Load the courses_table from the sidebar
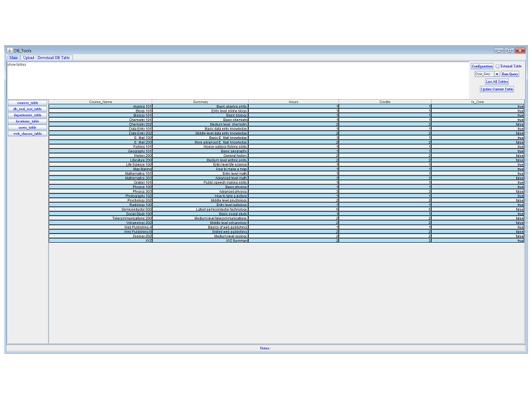Image resolution: width=532 pixels, height=399 pixels. click(x=27, y=102)
